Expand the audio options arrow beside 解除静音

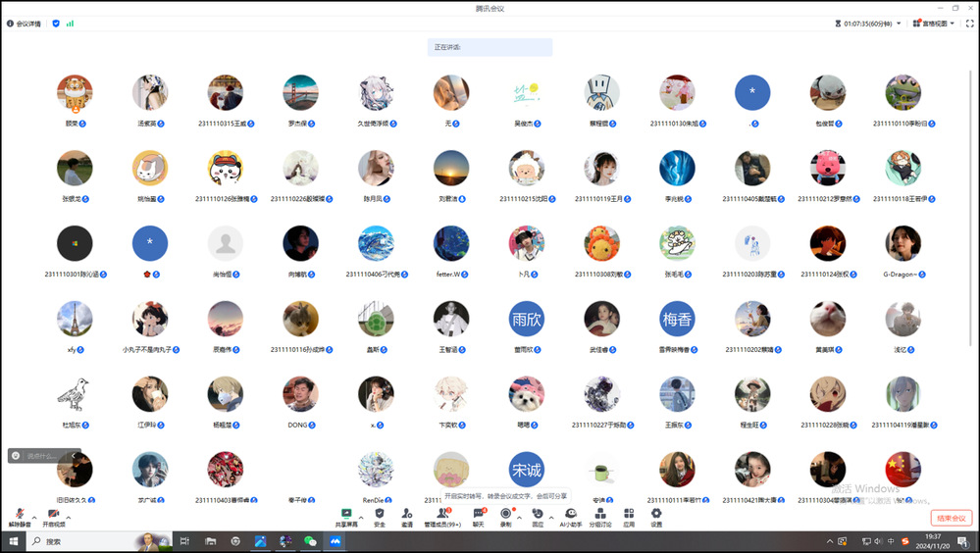click(x=34, y=515)
